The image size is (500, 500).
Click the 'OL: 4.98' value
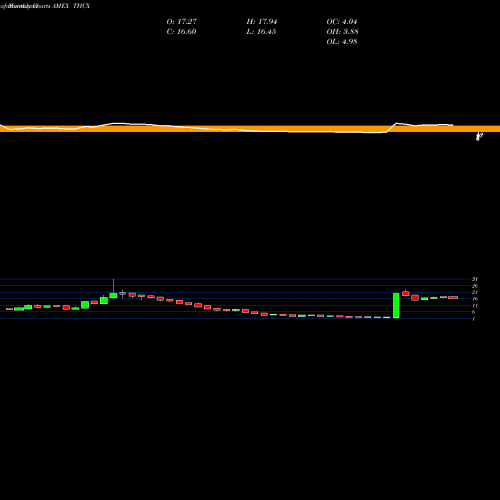[342, 42]
